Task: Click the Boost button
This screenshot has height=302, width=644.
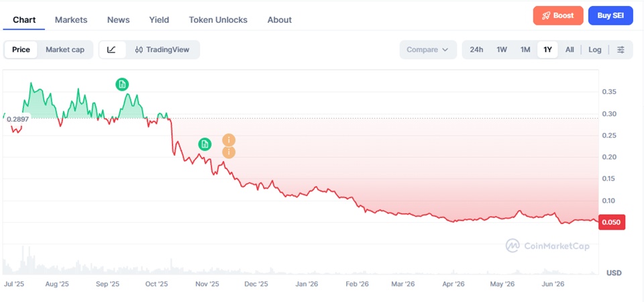Action: click(x=558, y=15)
